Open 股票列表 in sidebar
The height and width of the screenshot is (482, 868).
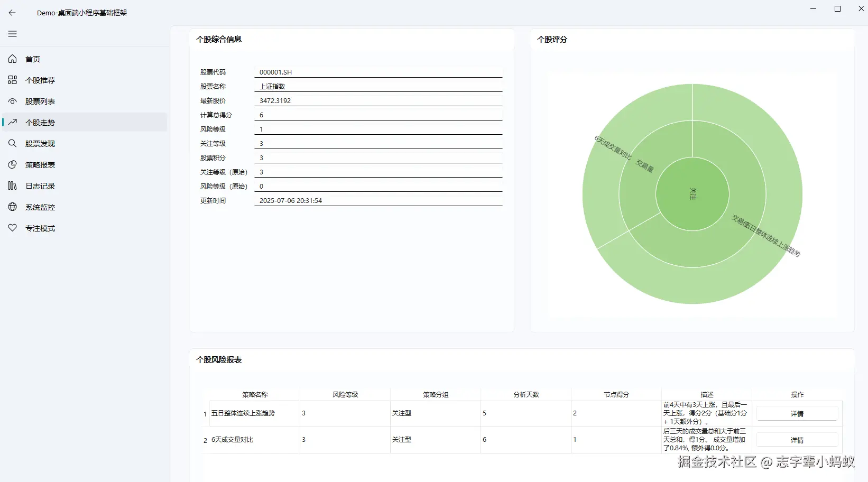click(x=85, y=101)
